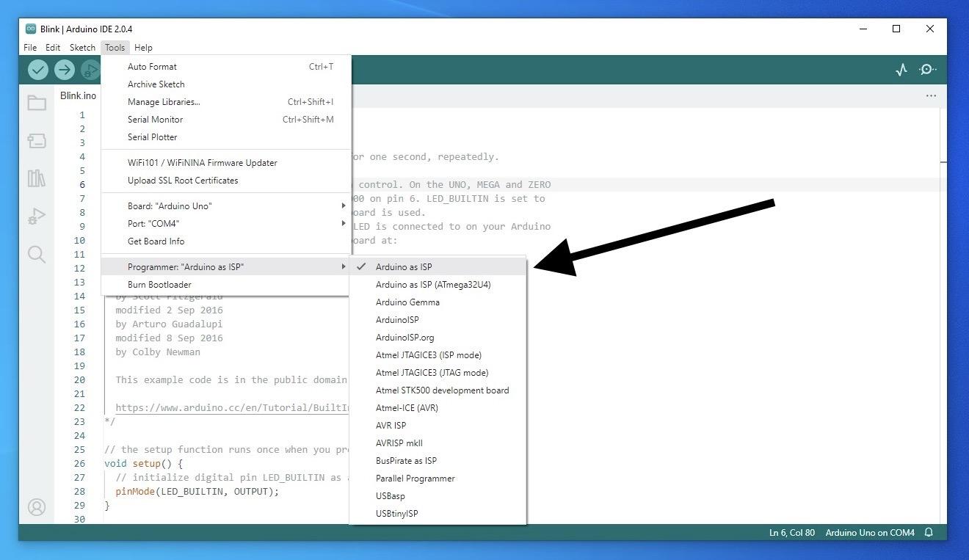Open the Search icon in the sidebar

point(37,253)
